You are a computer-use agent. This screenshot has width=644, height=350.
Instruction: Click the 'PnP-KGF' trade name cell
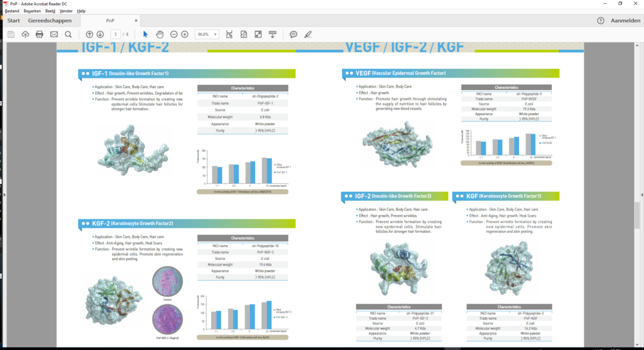coord(530,318)
